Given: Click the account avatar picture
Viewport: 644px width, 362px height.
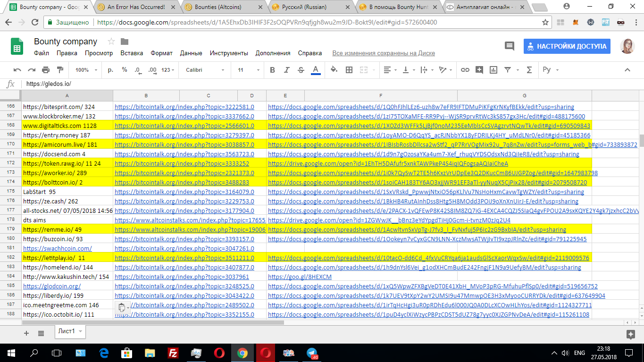Looking at the screenshot, I should tap(627, 46).
